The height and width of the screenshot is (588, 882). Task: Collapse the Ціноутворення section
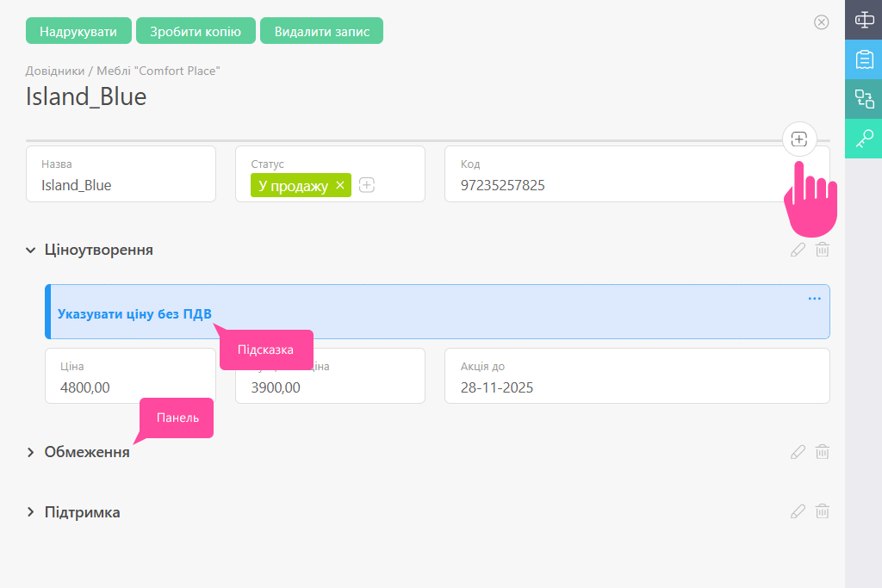pyautogui.click(x=31, y=251)
